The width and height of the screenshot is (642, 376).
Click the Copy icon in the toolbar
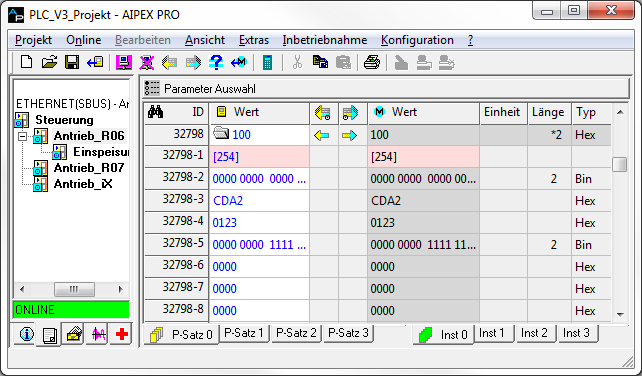[x=320, y=63]
